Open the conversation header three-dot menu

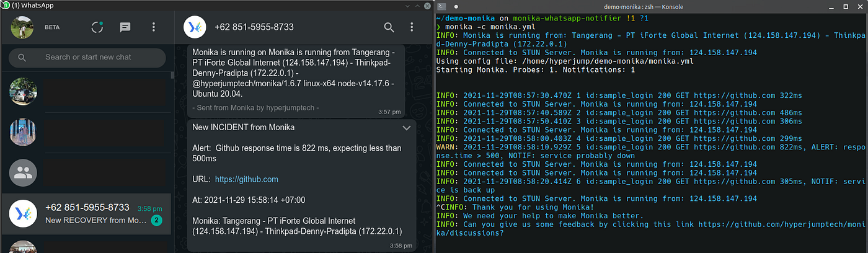pyautogui.click(x=412, y=27)
